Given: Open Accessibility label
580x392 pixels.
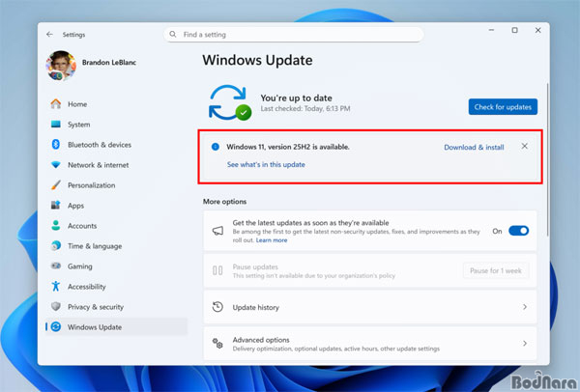Looking at the screenshot, I should [x=87, y=287].
